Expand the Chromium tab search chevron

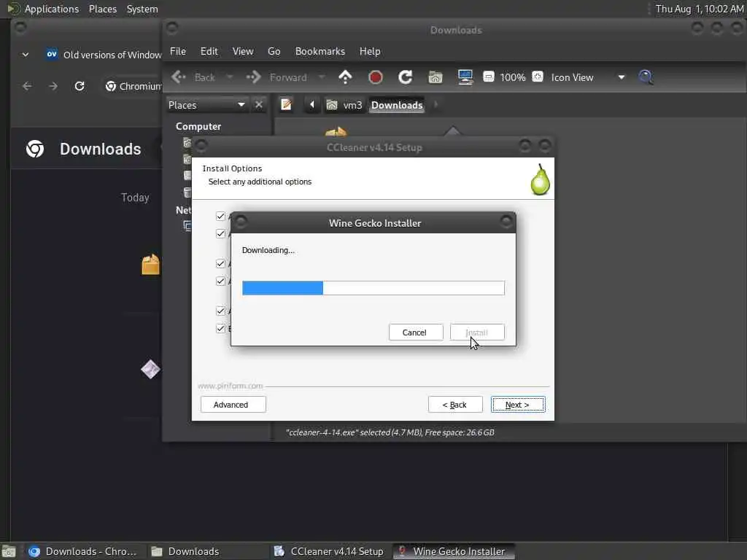[x=26, y=55]
